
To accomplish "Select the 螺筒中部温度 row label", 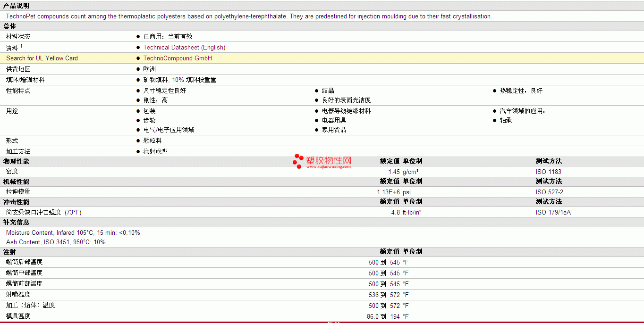I will click(24, 273).
